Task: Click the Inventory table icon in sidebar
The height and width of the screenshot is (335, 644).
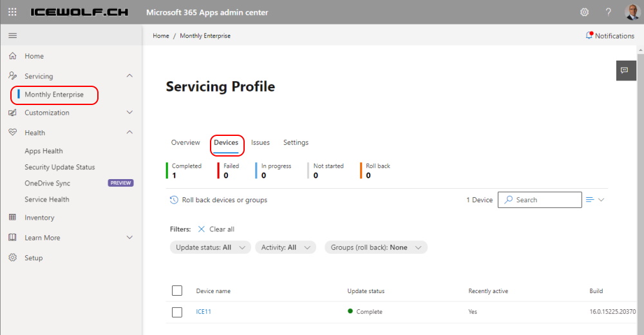Action: [x=13, y=217]
